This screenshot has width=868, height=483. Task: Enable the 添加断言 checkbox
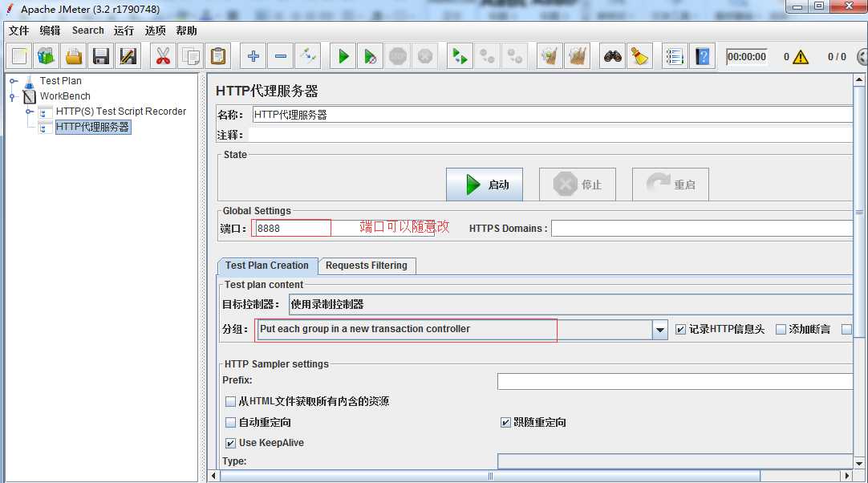[x=781, y=330]
